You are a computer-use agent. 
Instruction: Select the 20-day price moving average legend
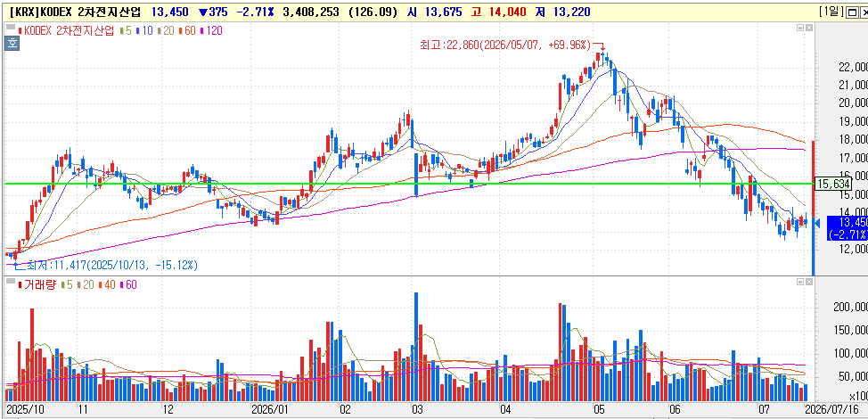coord(166,31)
